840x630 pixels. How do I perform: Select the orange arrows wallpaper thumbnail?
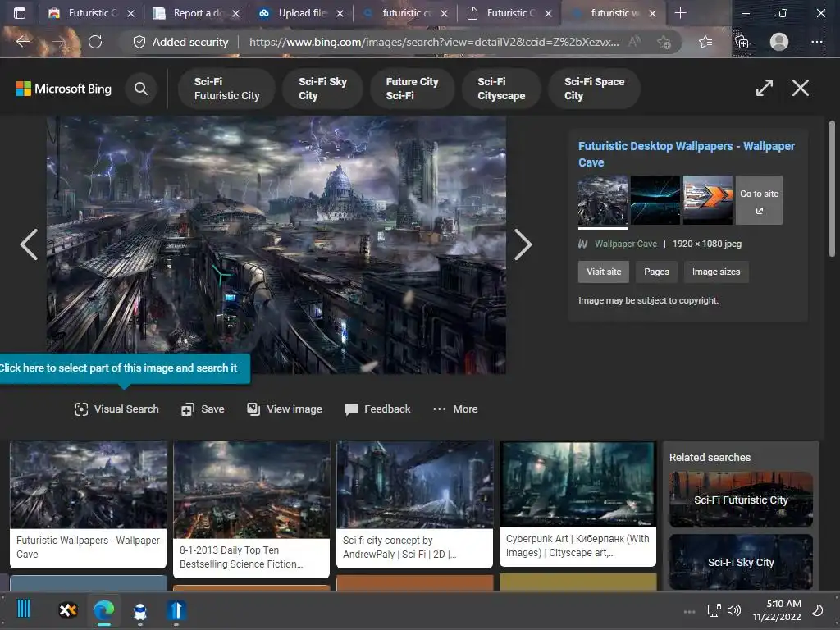point(708,200)
